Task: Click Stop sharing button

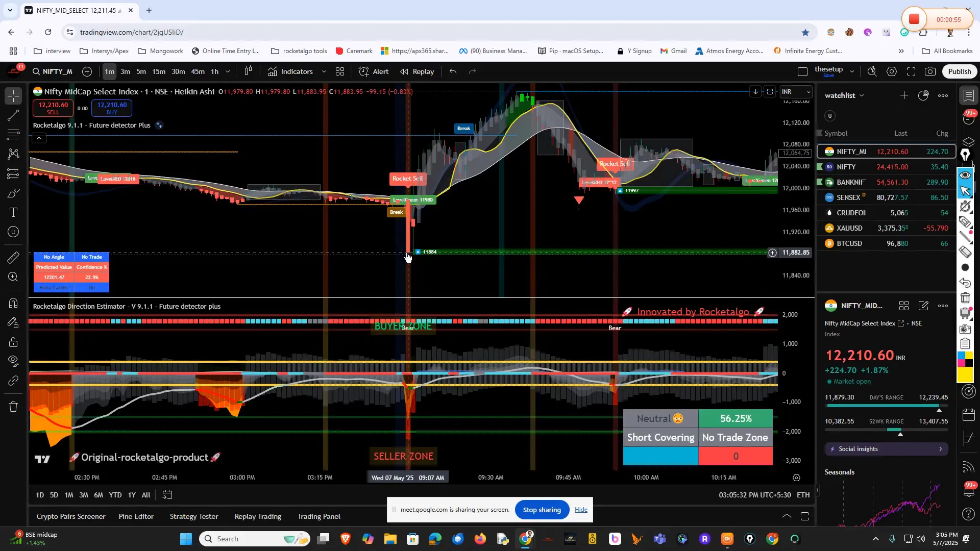Action: pos(542,510)
